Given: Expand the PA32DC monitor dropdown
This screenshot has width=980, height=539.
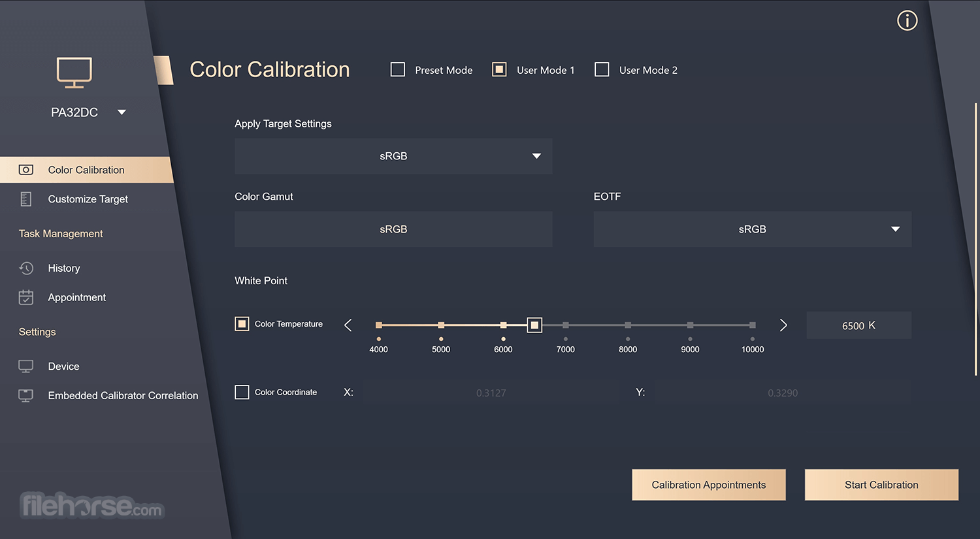Looking at the screenshot, I should coord(122,112).
